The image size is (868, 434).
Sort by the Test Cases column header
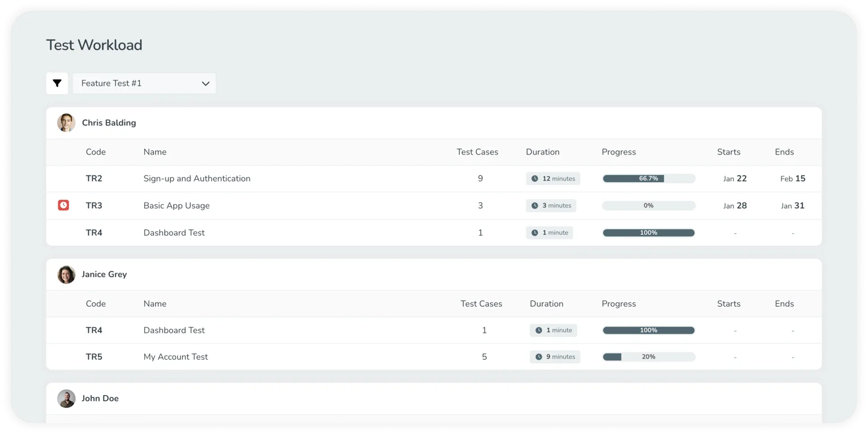click(478, 152)
